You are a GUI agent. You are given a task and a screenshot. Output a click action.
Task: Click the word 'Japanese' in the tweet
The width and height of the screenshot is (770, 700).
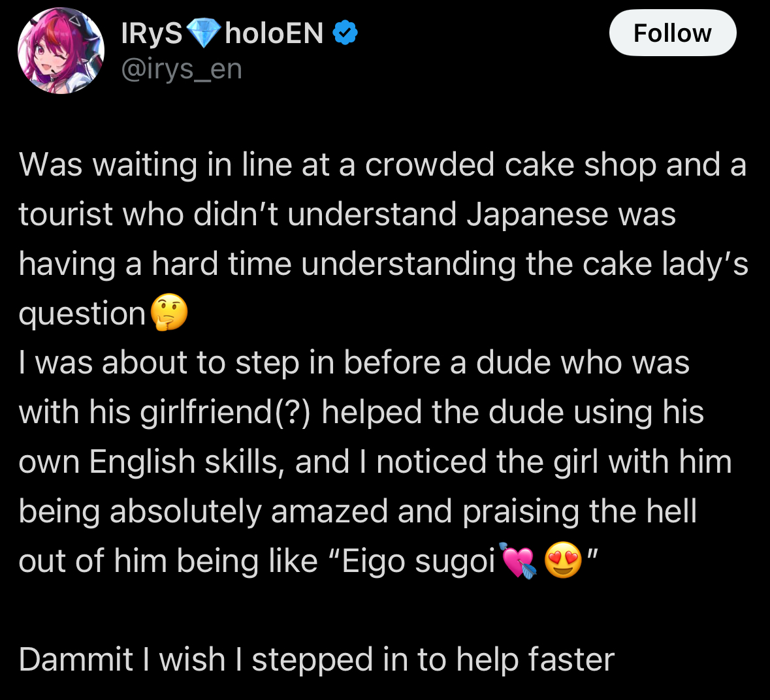click(x=537, y=215)
